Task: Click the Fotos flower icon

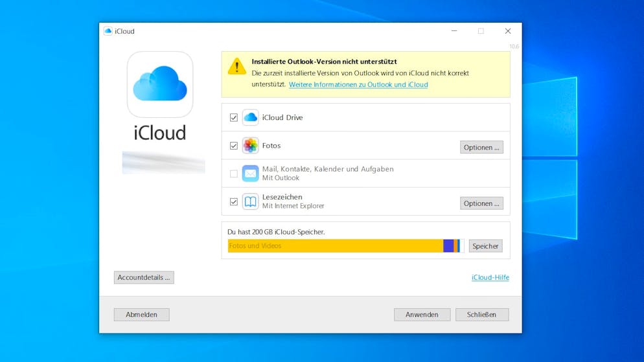Action: (x=250, y=146)
